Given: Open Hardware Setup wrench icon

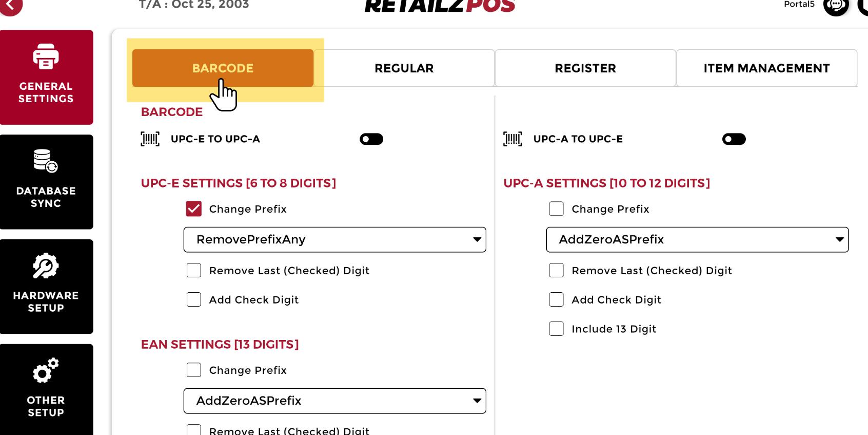Looking at the screenshot, I should 46,266.
